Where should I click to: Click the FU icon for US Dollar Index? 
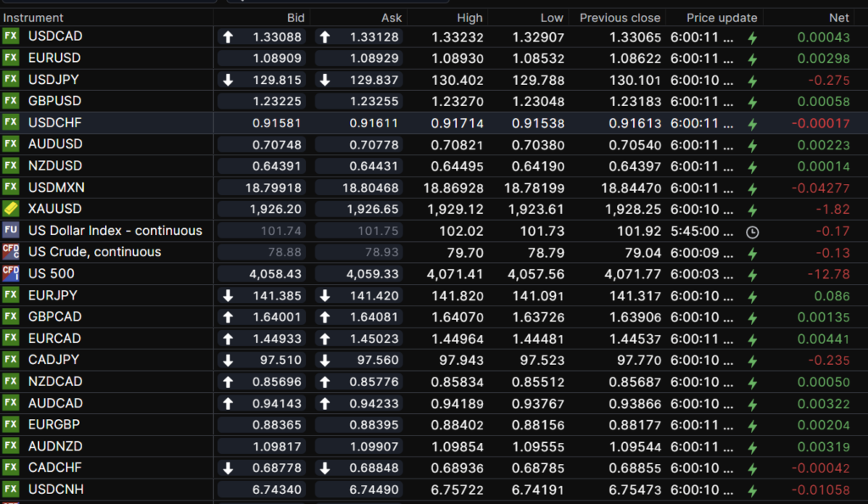[x=10, y=231]
